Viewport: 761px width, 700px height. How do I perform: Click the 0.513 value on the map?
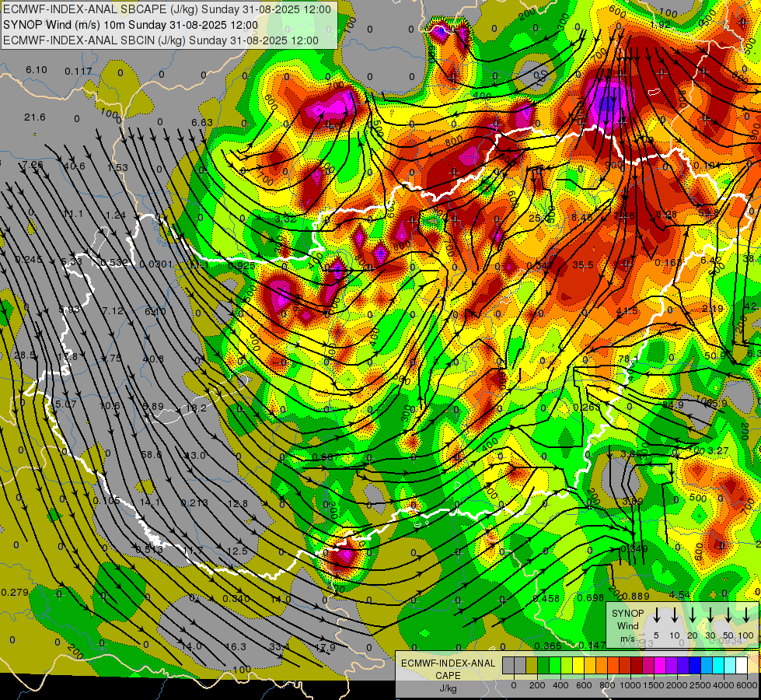click(x=149, y=549)
